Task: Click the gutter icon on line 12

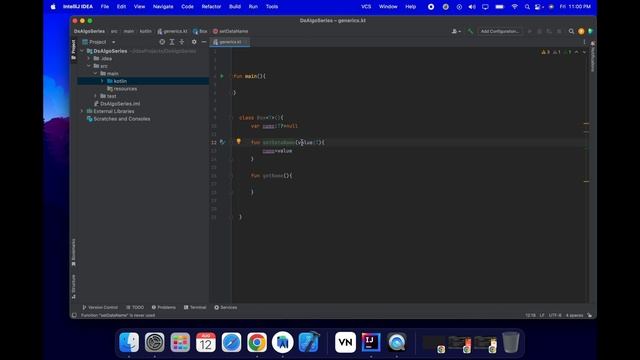Action: tap(222, 142)
